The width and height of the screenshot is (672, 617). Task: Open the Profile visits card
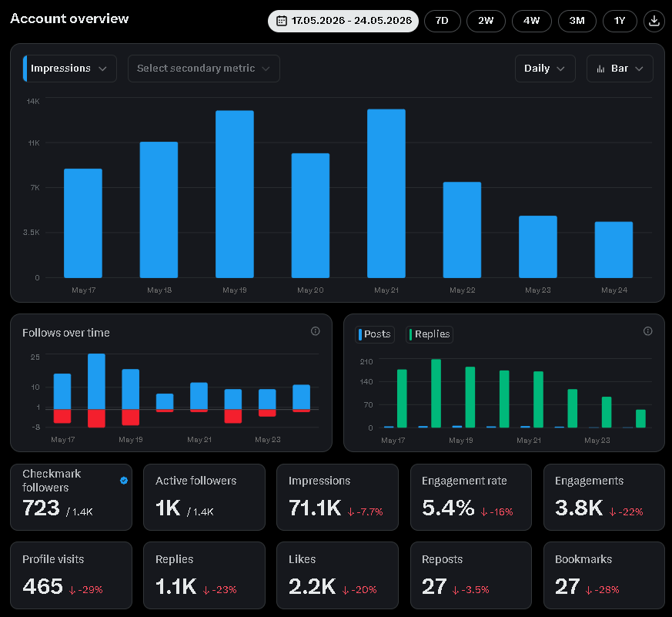click(x=71, y=575)
